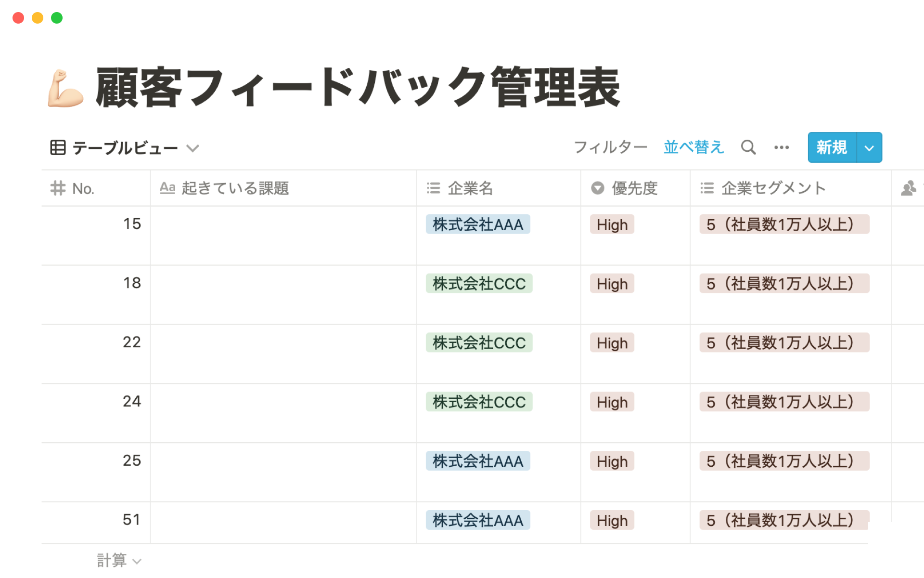Click the 起きている課題 column header
Screen dimensions: 924x578
click(235, 188)
